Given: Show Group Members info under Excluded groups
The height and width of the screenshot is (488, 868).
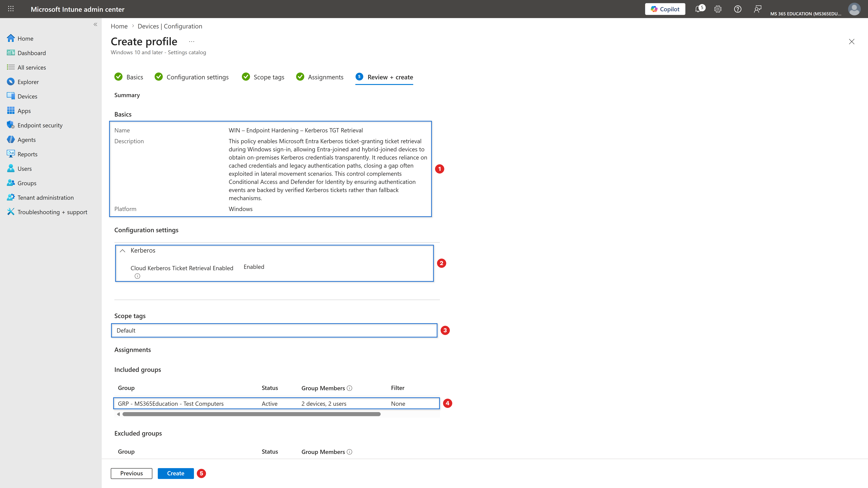Looking at the screenshot, I should (x=349, y=452).
